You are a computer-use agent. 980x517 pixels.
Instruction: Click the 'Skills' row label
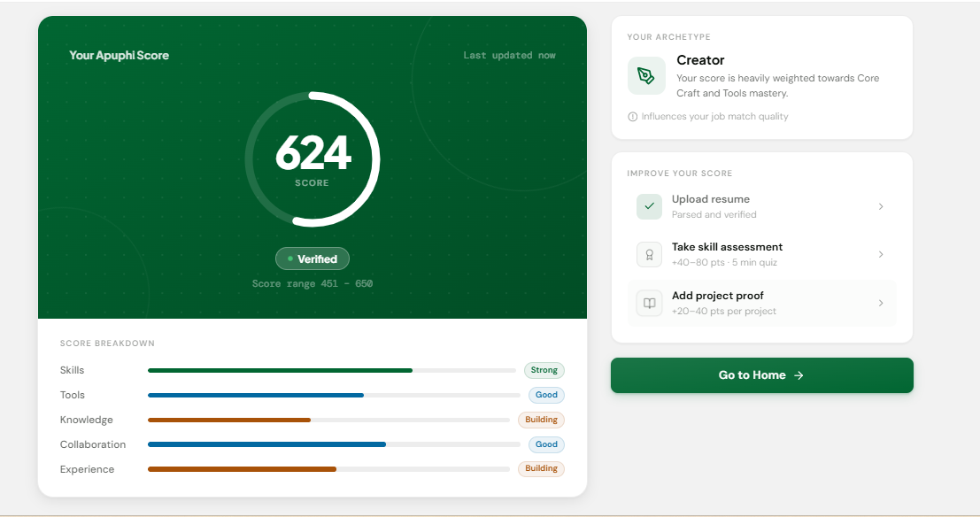tap(72, 370)
